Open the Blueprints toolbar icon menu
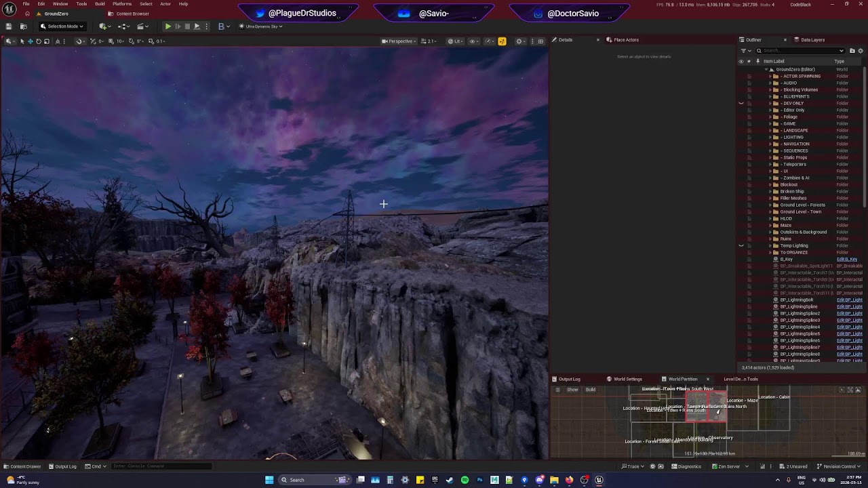 pyautogui.click(x=124, y=26)
